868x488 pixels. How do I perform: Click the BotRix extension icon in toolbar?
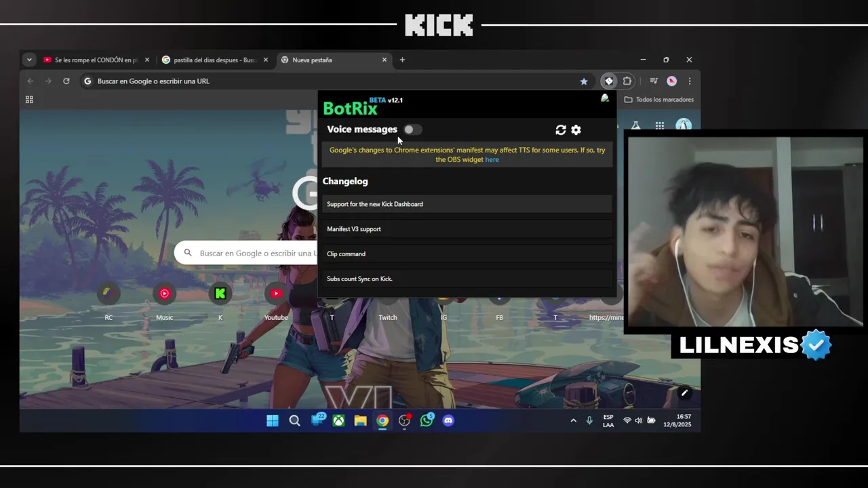609,81
